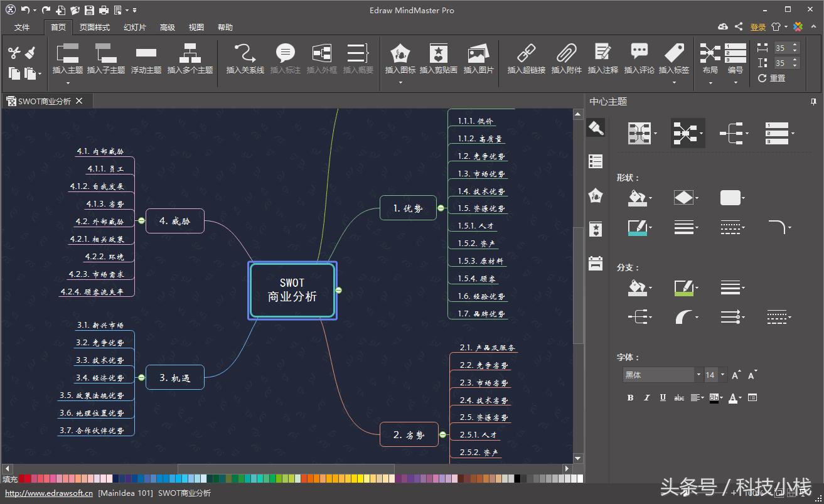Toggle italic formatting in the font panel
This screenshot has width=824, height=504.
646,397
